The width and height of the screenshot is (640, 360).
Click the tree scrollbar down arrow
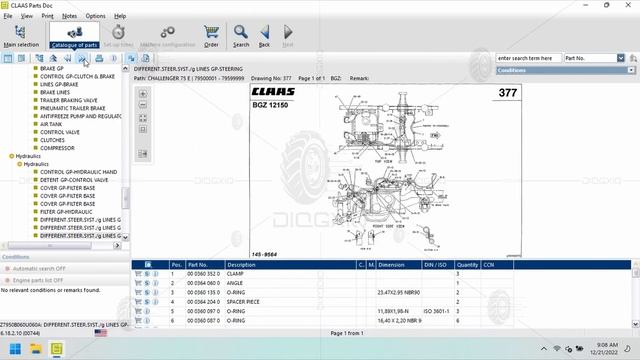click(125, 237)
